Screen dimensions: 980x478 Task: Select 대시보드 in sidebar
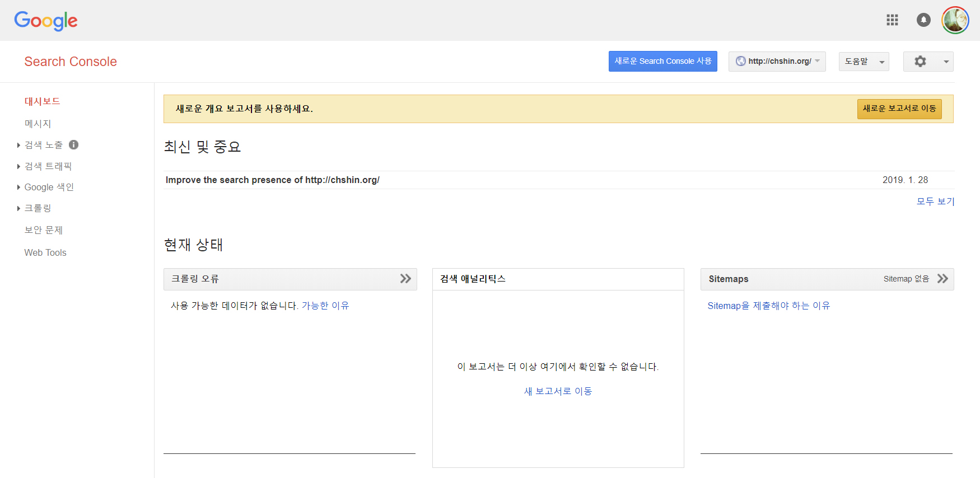point(42,101)
